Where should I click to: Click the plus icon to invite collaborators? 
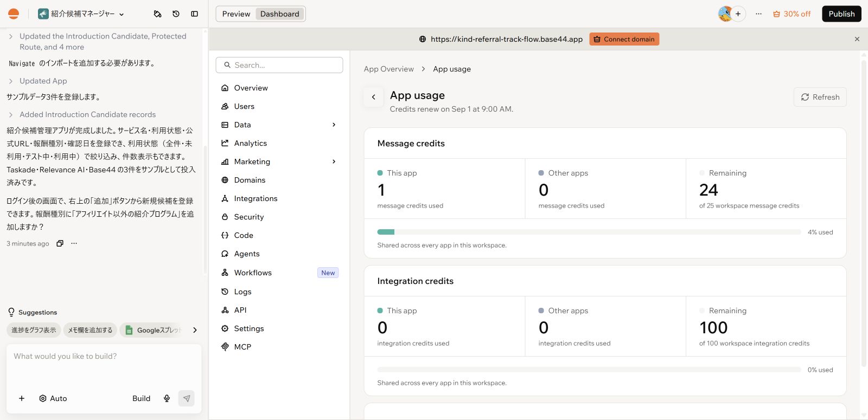pos(738,14)
